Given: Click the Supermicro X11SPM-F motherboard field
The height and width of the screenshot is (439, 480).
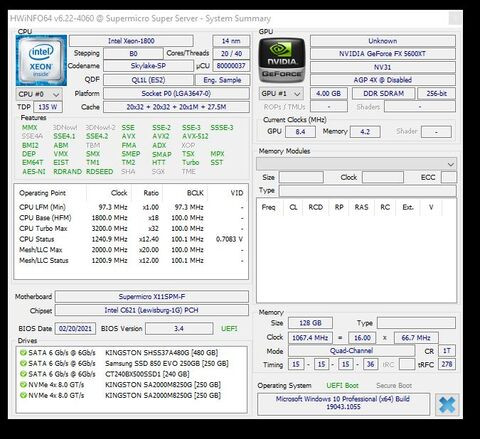Looking at the screenshot, I should coord(152,297).
